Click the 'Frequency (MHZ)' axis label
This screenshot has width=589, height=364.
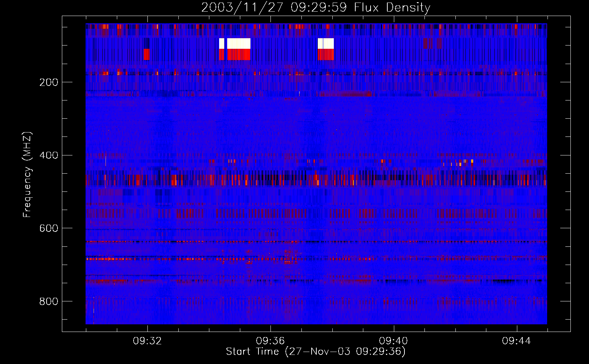(27, 174)
